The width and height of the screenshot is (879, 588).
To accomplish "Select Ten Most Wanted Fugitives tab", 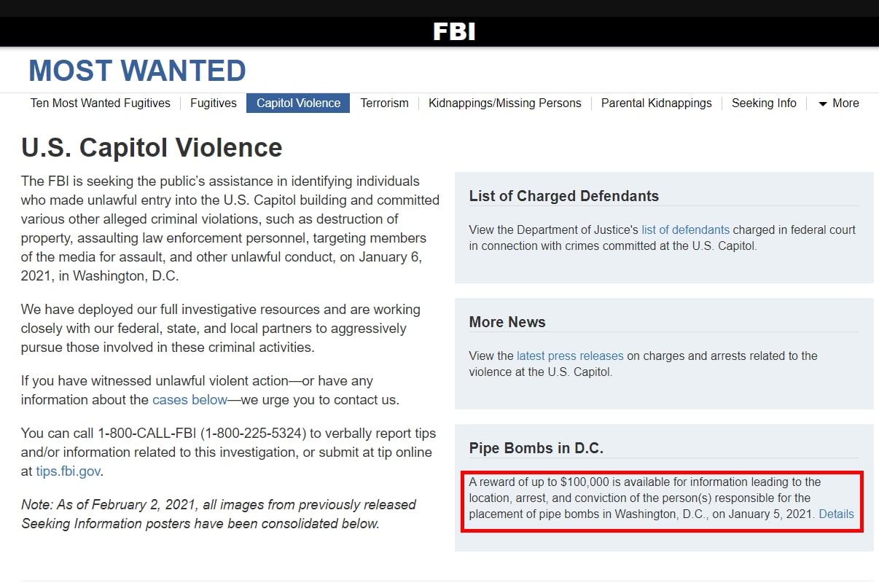I will (101, 103).
